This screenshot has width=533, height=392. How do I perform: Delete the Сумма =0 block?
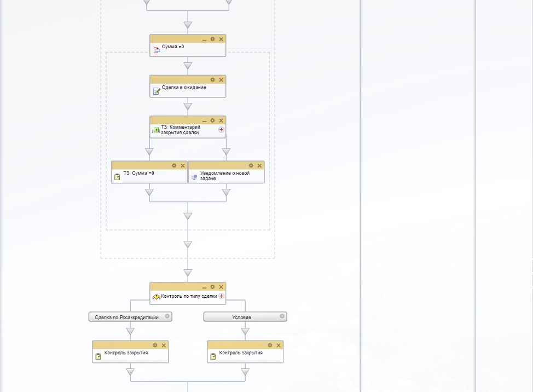221,39
